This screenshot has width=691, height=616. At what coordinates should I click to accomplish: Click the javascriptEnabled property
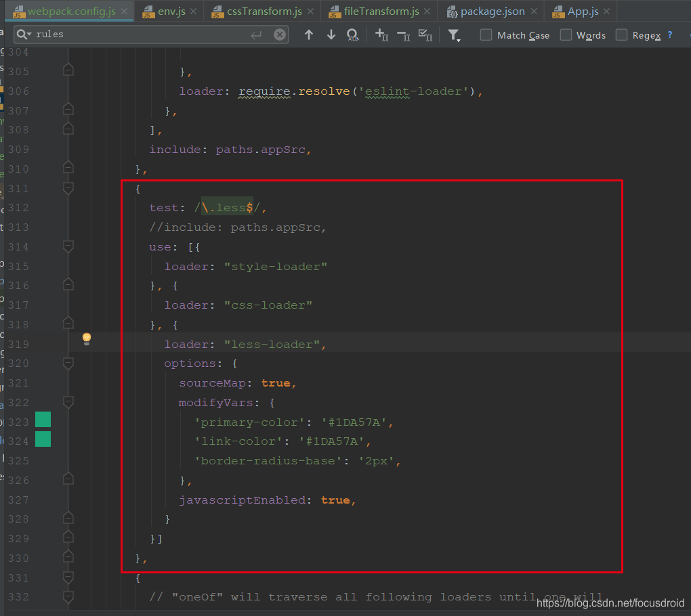[243, 500]
